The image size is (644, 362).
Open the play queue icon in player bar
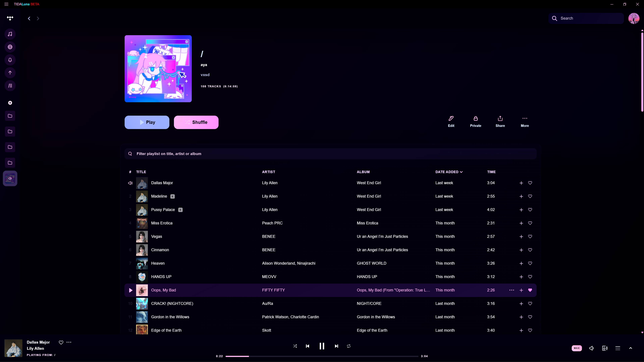618,348
